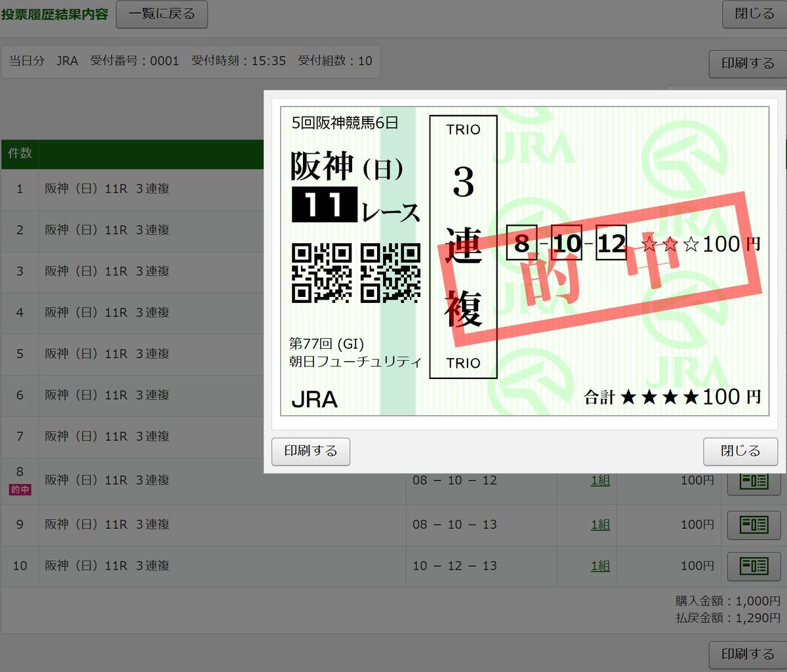Viewport: 787px width, 672px height.
Task: Click 一覧に戻る button
Action: pos(162,14)
